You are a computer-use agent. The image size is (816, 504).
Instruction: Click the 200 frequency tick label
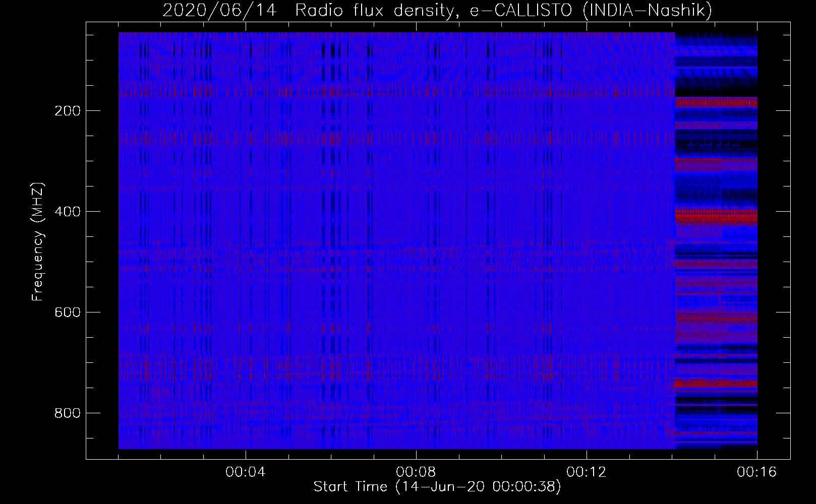point(68,111)
